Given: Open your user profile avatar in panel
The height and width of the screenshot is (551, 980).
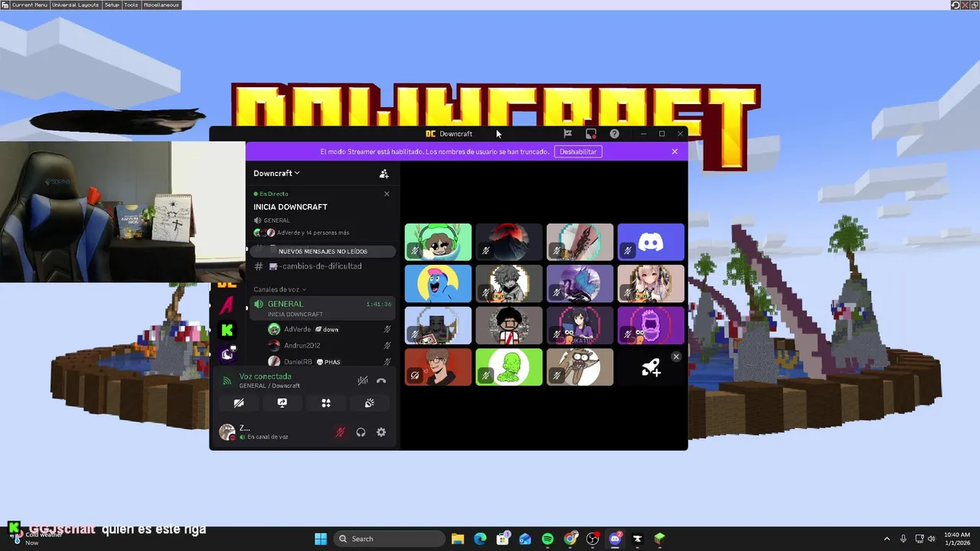Looking at the screenshot, I should point(227,432).
